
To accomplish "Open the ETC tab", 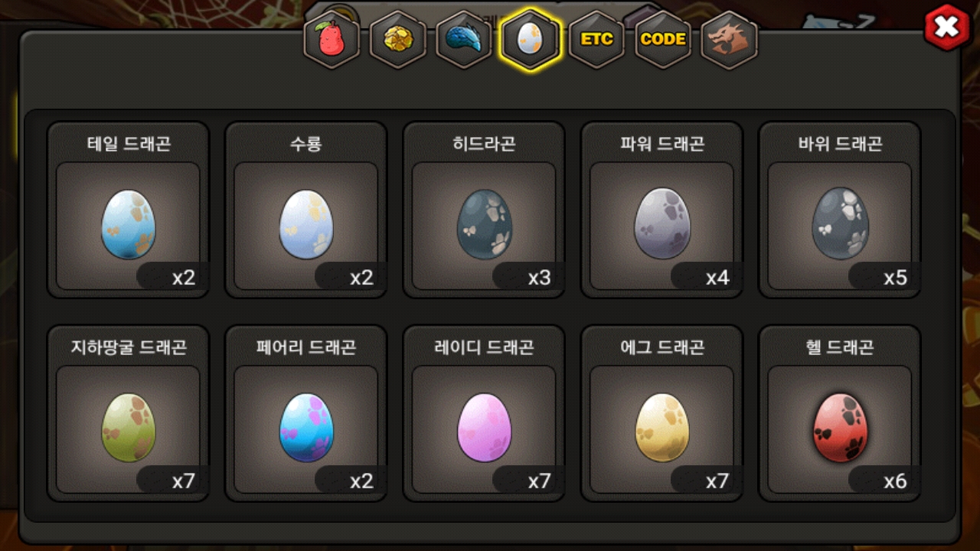I will pos(596,39).
